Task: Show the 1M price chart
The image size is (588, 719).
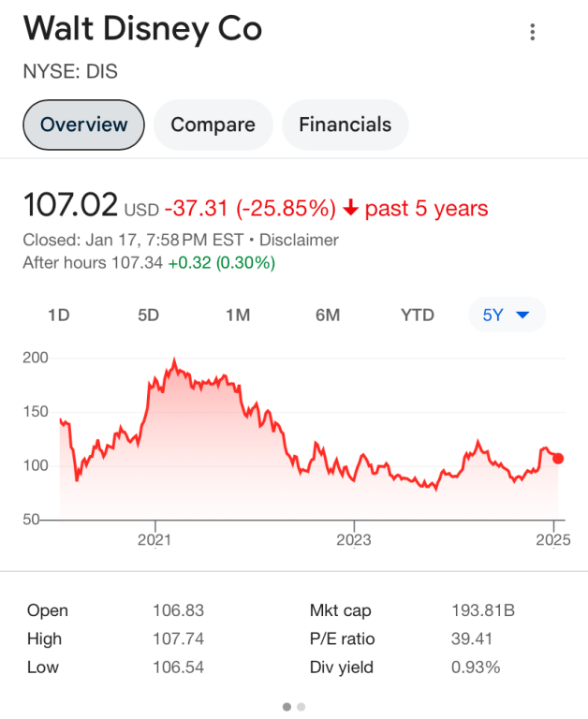Action: pos(238,315)
